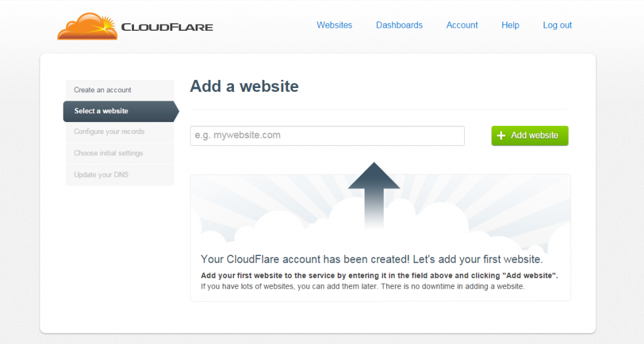Click the plus icon on Add website
This screenshot has height=344, width=644.
(x=501, y=135)
